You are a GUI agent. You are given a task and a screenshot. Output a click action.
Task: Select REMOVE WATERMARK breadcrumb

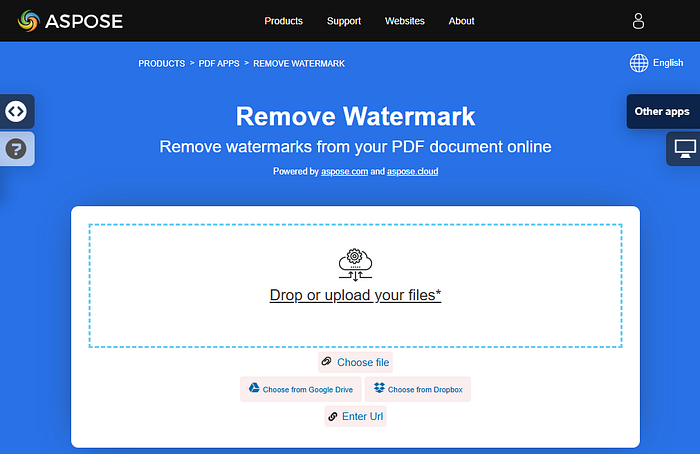299,63
